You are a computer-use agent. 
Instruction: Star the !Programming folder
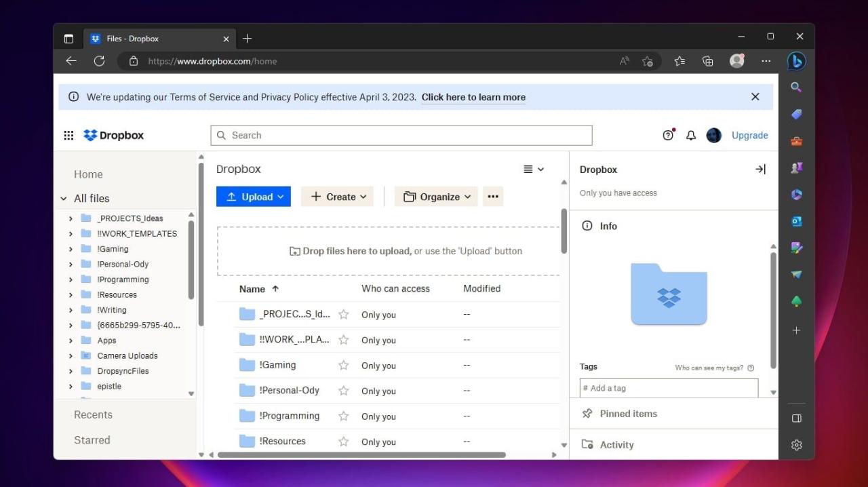(x=343, y=416)
